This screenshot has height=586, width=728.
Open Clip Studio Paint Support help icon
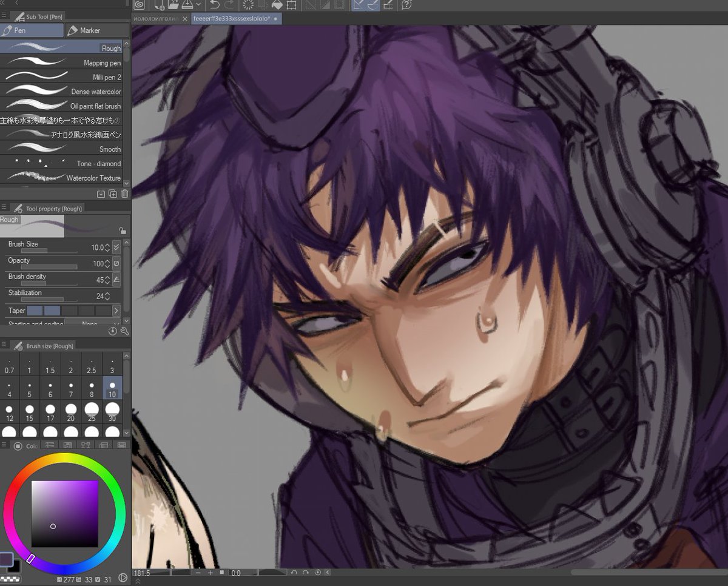click(x=407, y=5)
